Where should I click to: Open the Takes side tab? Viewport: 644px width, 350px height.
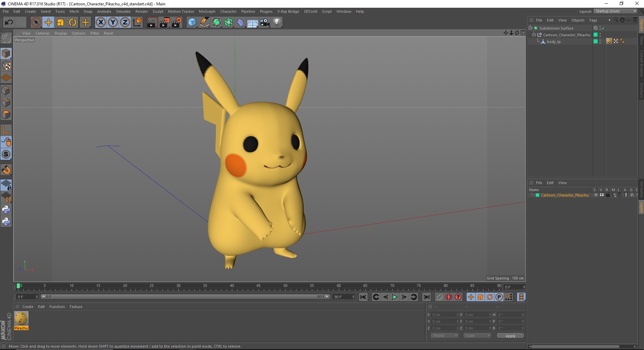click(x=641, y=40)
